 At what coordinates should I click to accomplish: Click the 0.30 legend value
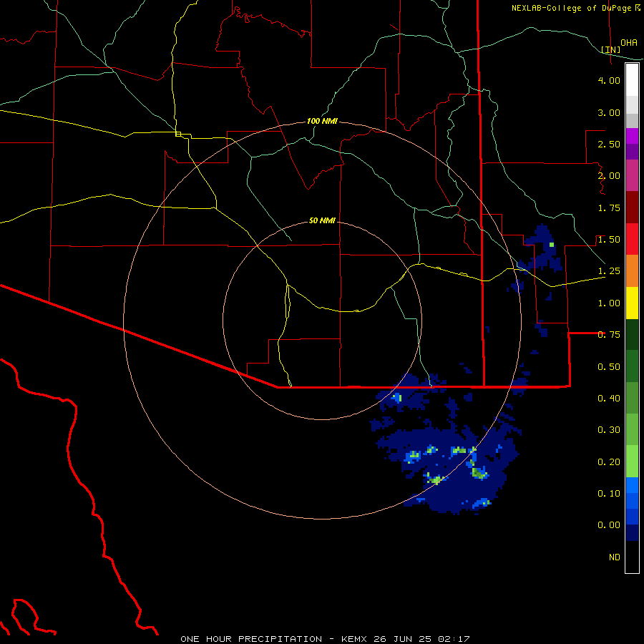coord(609,430)
